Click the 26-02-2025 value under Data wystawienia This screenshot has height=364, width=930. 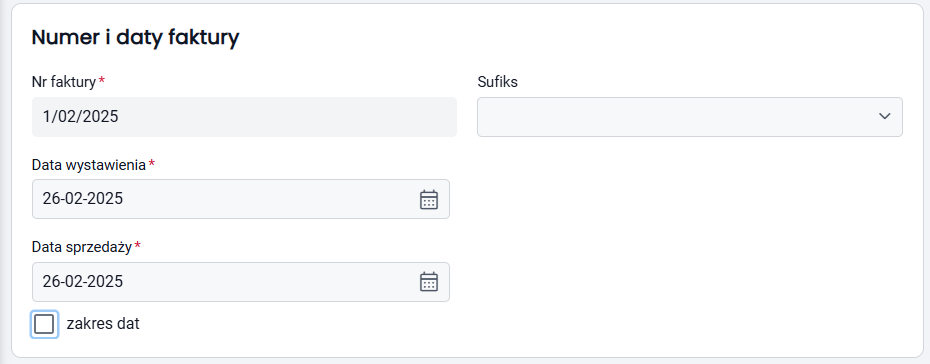pyautogui.click(x=83, y=199)
